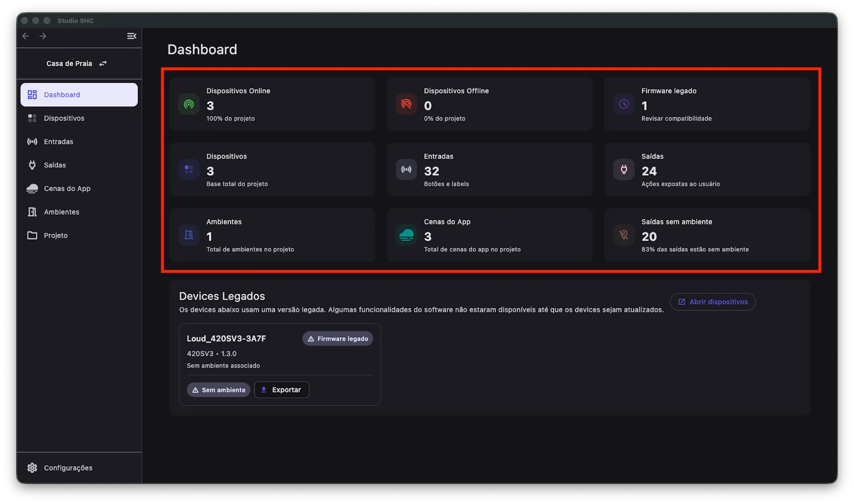Open Configurações at sidebar bottom
Screen dimensions: 854x504
pyautogui.click(x=79, y=468)
